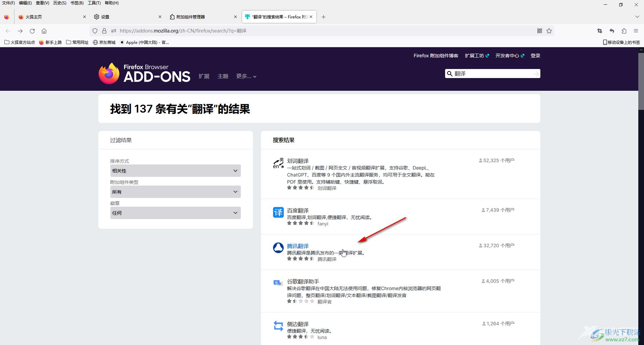This screenshot has height=345, width=644.
Task: Open the 腾讯翻译 result title
Action: click(x=298, y=246)
